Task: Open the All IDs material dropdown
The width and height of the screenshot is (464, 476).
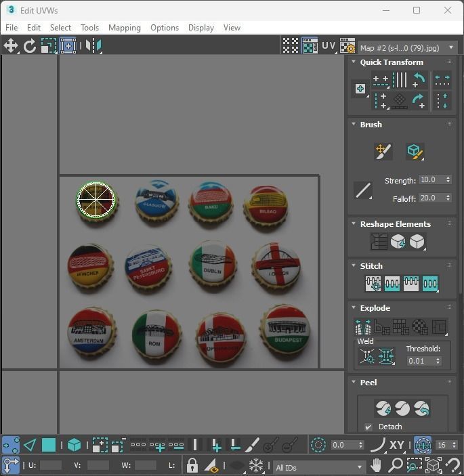Action: click(319, 467)
